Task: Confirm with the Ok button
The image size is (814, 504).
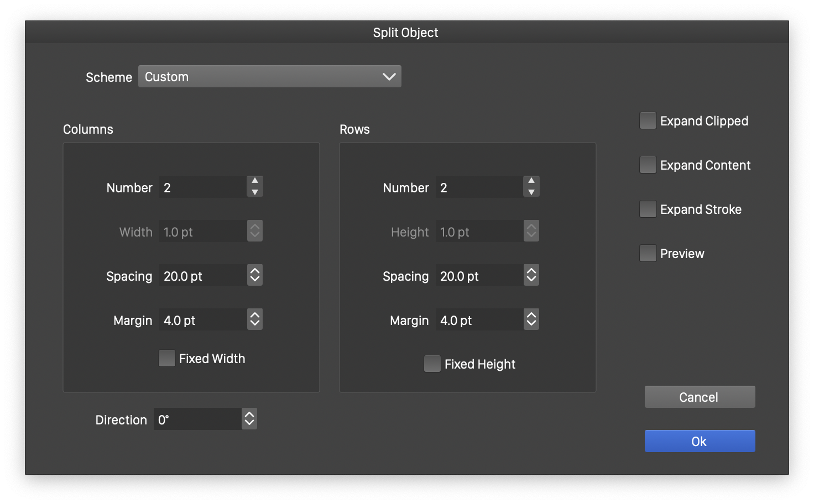Action: tap(700, 441)
